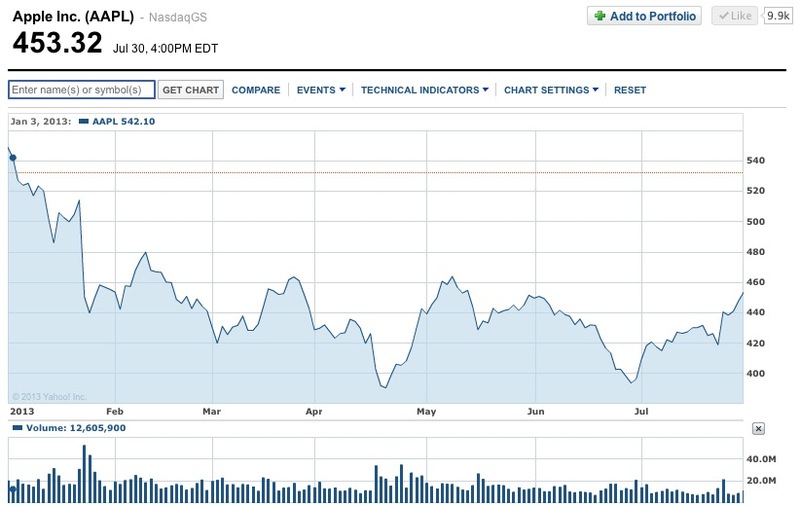Click the Like button

click(x=735, y=16)
